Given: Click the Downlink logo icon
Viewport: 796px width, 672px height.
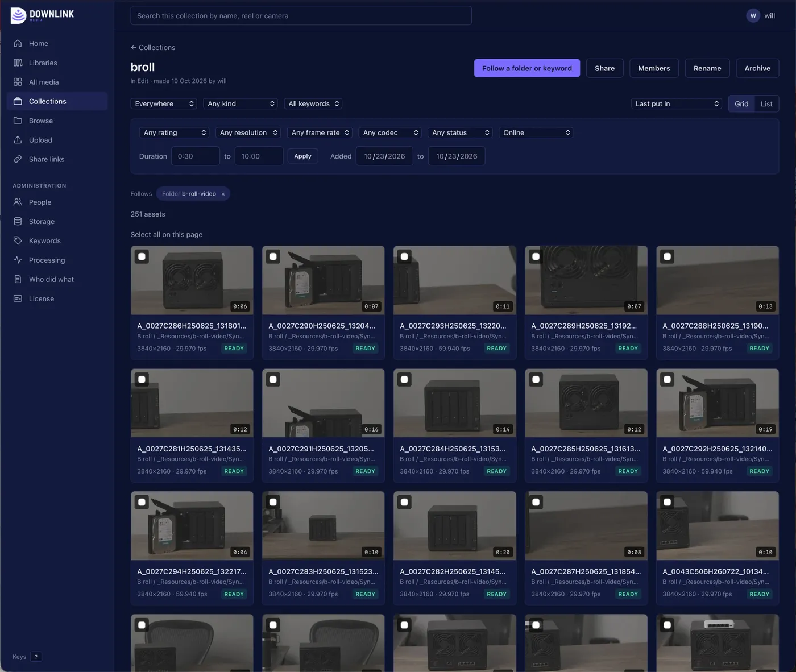Looking at the screenshot, I should pyautogui.click(x=18, y=15).
